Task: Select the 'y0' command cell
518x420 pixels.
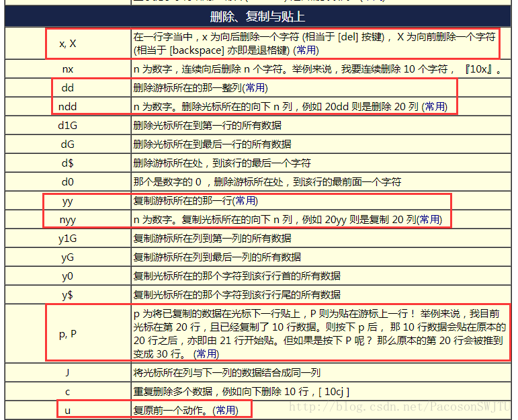Action: coord(68,276)
